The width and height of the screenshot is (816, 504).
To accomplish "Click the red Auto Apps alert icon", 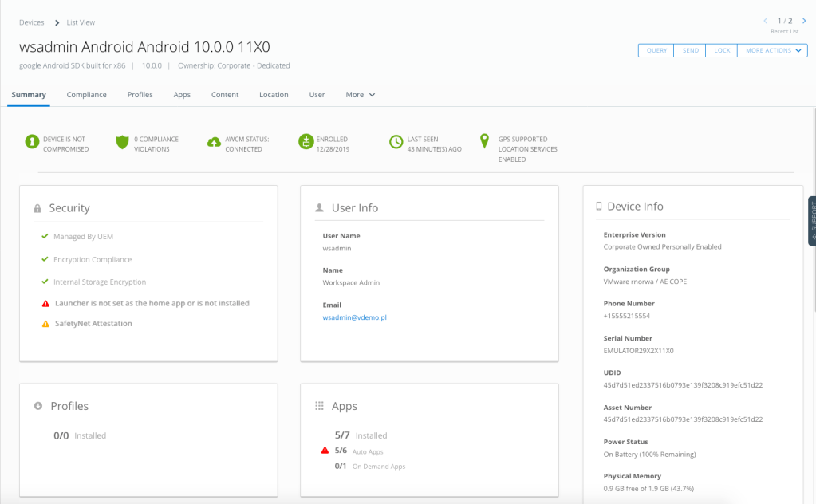I will tap(325, 451).
